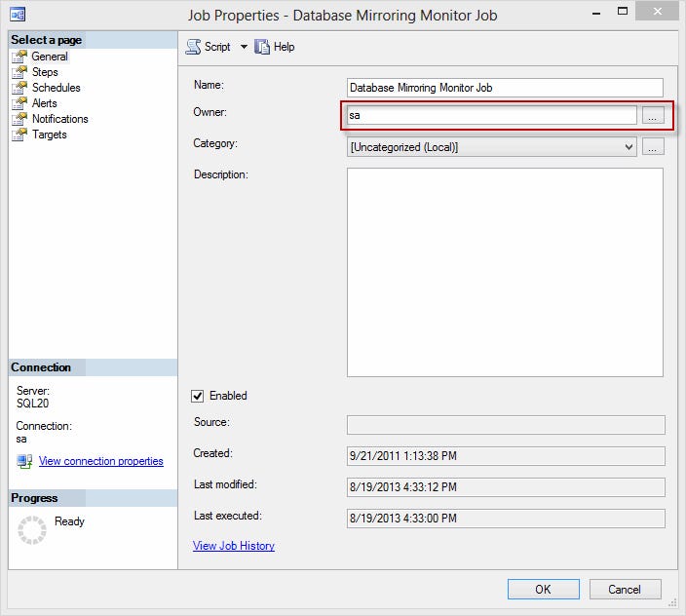This screenshot has width=686, height=616.
Task: Click the Alerts page icon
Action: point(19,103)
